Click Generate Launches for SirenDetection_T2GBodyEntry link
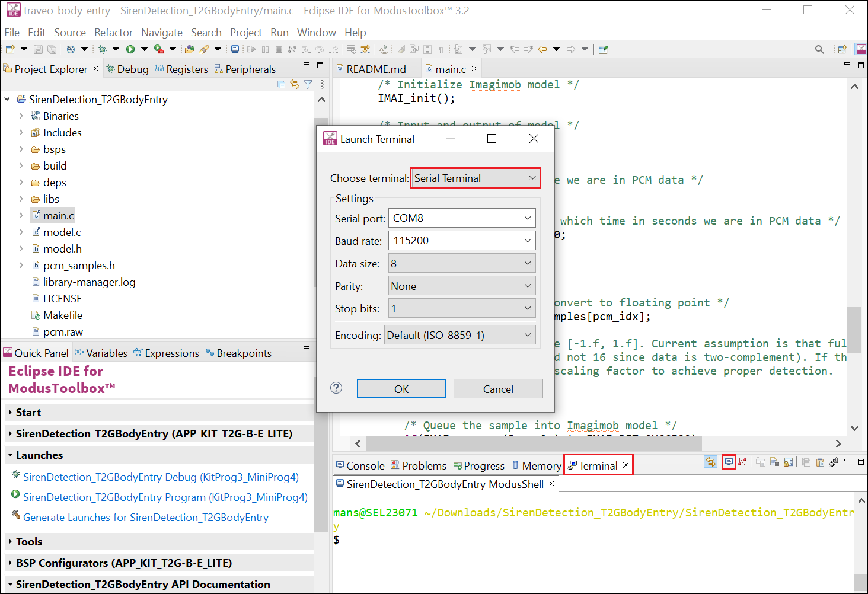This screenshot has height=594, width=868. pyautogui.click(x=146, y=517)
